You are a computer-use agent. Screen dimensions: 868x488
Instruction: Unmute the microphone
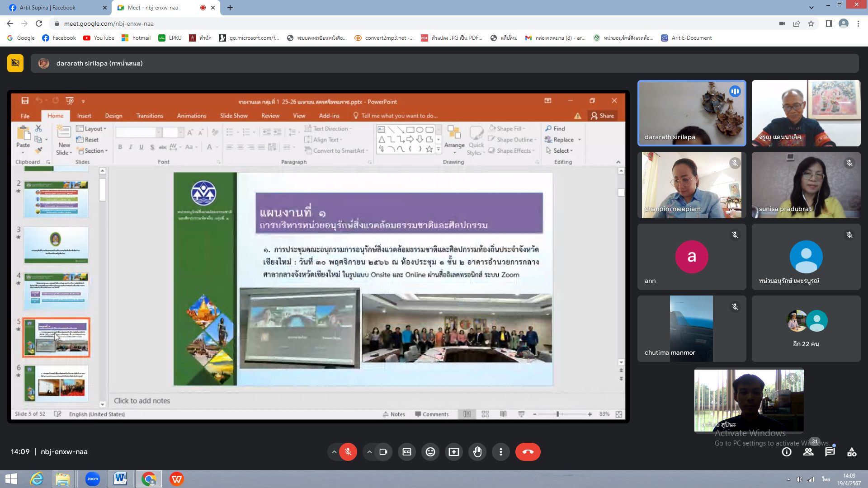(348, 452)
